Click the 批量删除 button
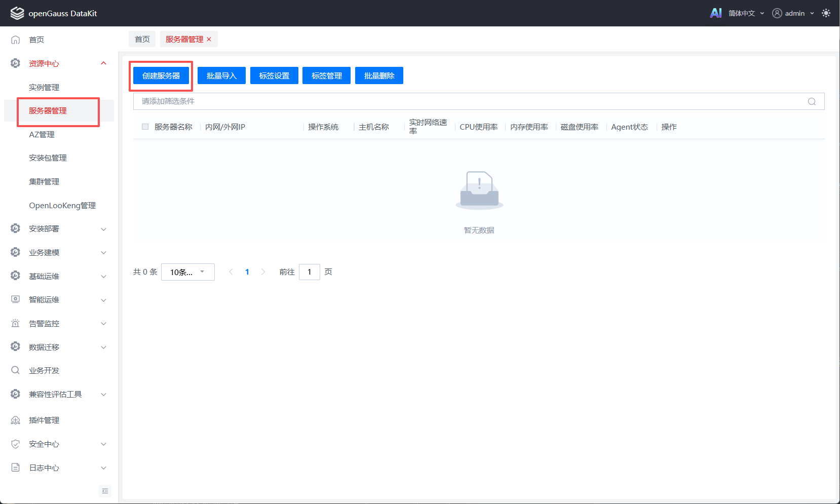Screen dimensions: 840x504 [x=379, y=76]
